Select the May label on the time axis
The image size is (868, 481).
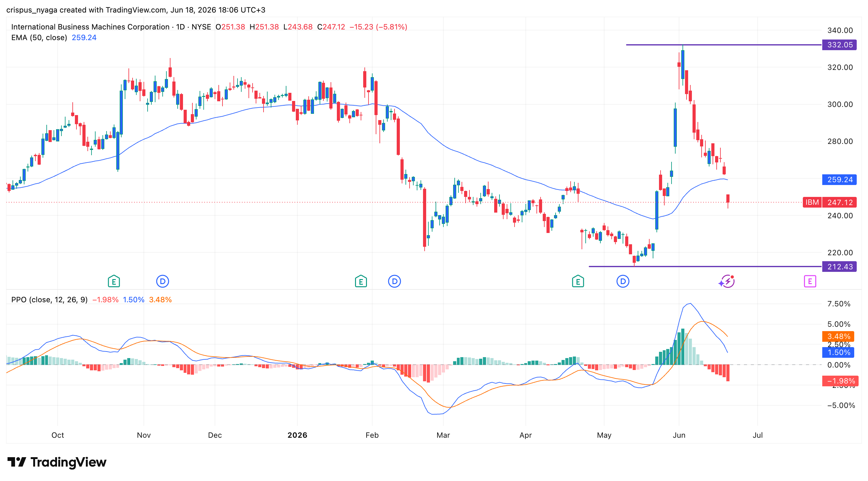click(x=604, y=435)
